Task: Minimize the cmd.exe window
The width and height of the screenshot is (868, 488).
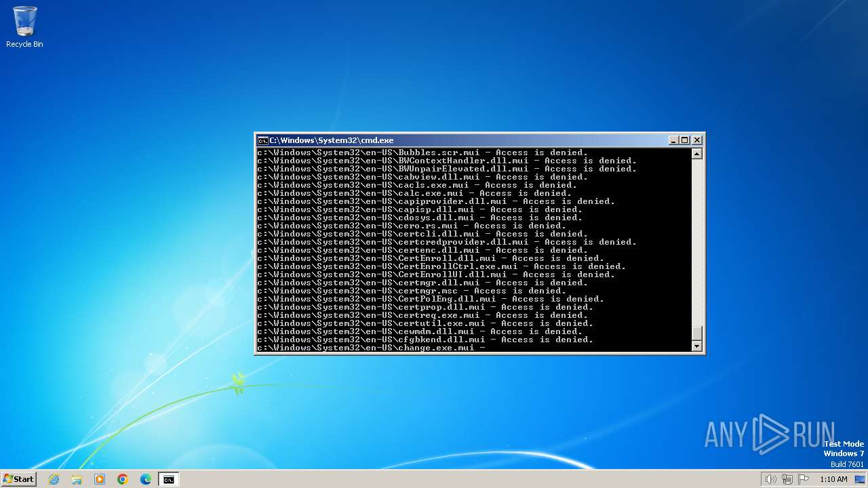Action: click(x=673, y=140)
